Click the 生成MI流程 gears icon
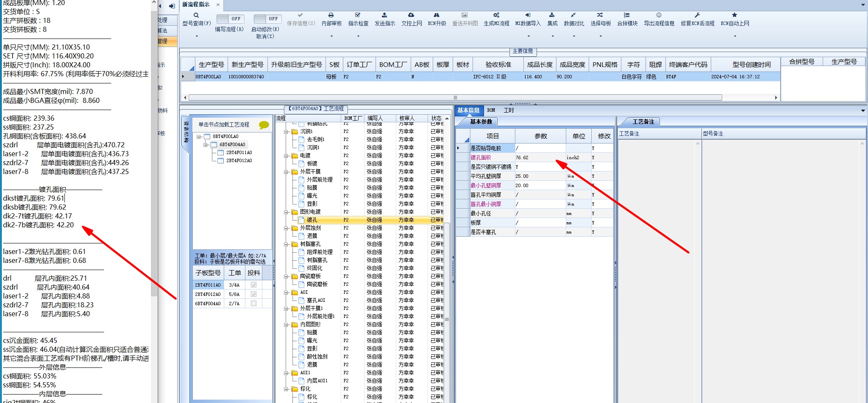 pyautogui.click(x=496, y=15)
